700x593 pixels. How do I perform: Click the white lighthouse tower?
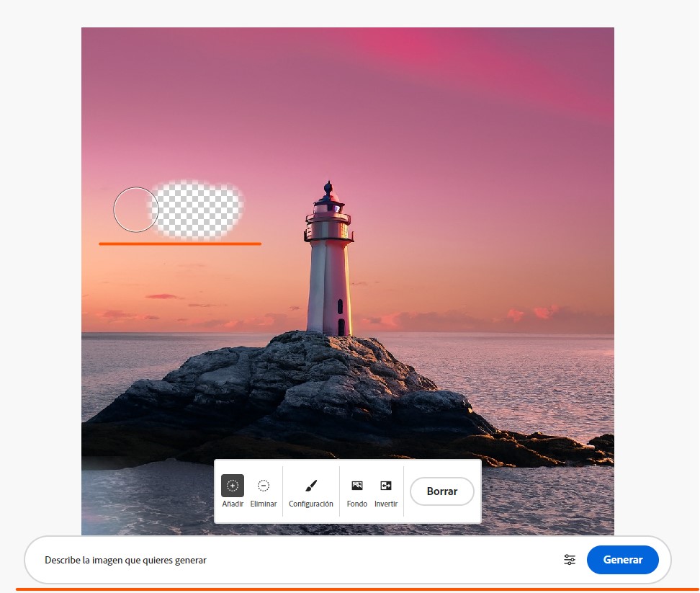pyautogui.click(x=328, y=281)
